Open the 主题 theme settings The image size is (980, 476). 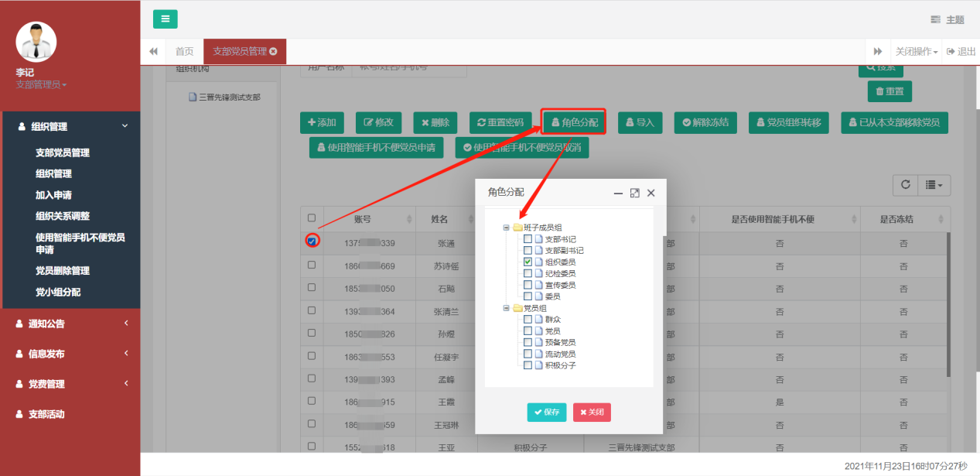click(x=948, y=19)
